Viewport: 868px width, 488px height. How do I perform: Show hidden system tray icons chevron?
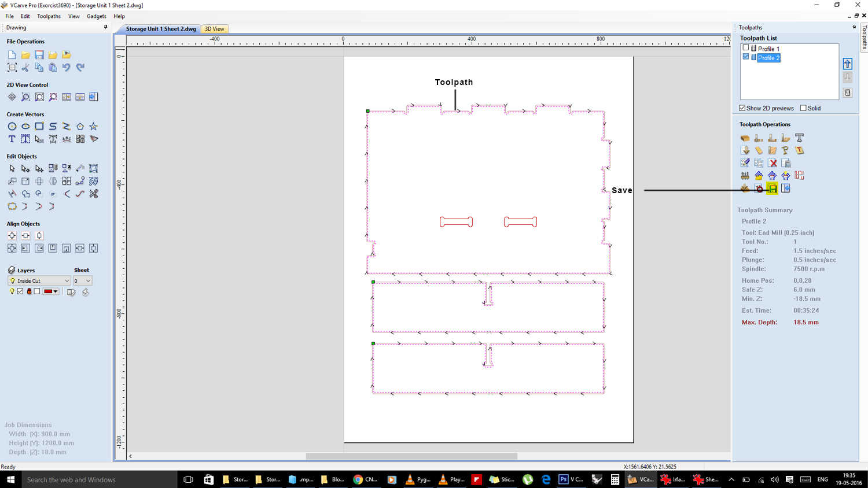731,479
